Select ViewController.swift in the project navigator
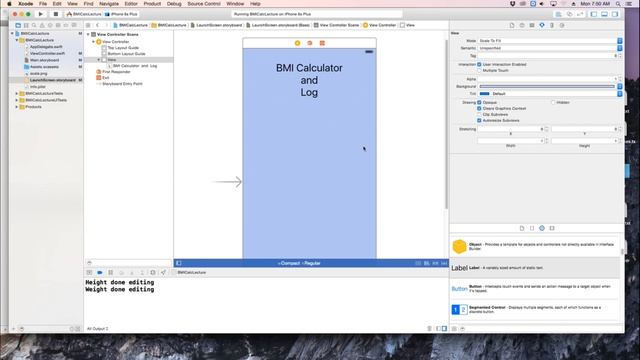This screenshot has width=640, height=360. 47,53
